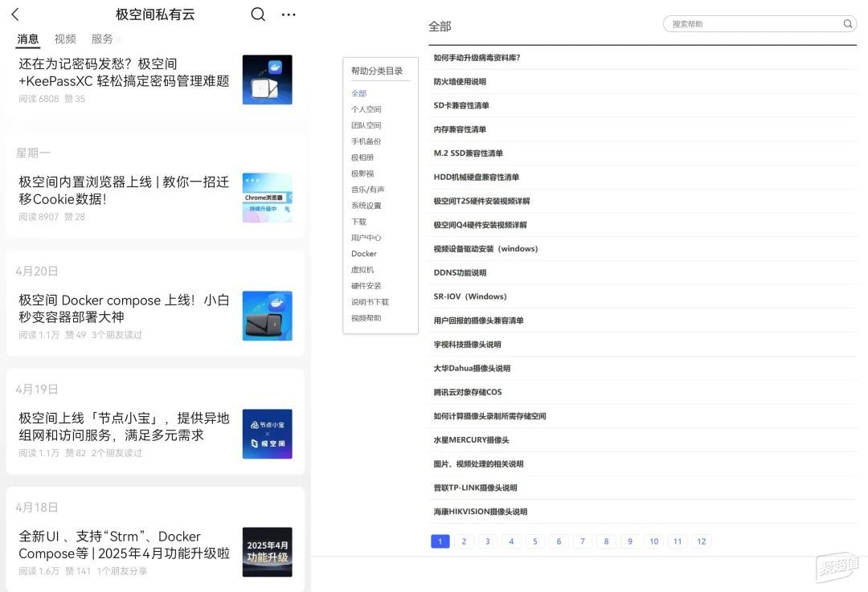Image resolution: width=868 pixels, height=592 pixels.
Task: Select 极相册 help category
Action: (x=362, y=157)
